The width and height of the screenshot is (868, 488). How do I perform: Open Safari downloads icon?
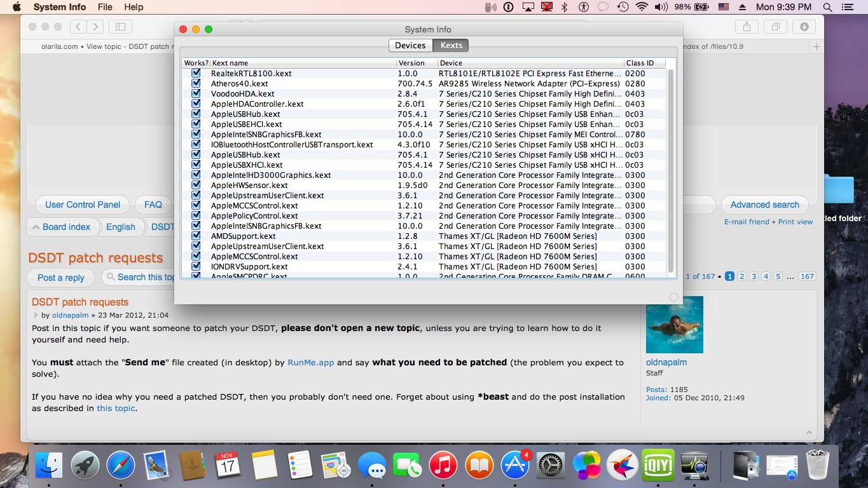(804, 27)
